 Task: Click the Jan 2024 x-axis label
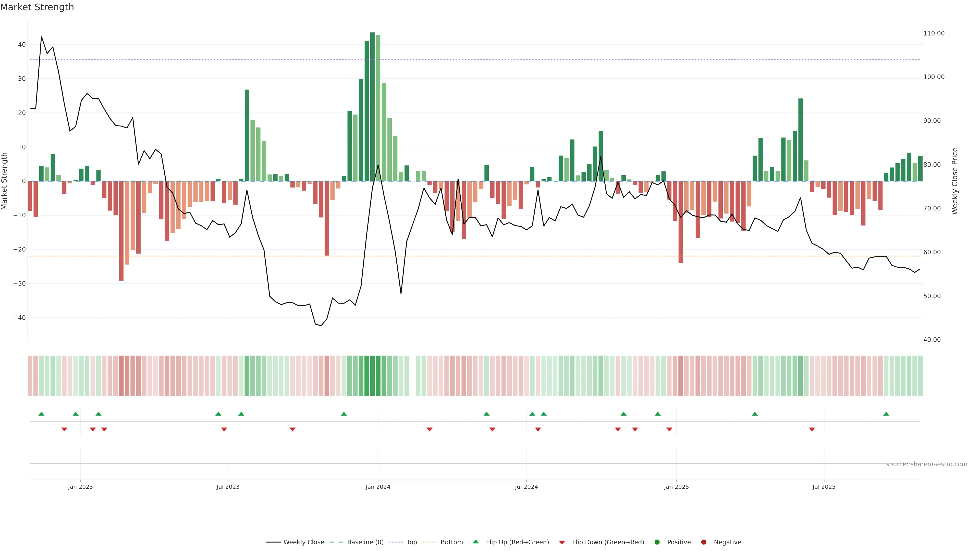378,487
